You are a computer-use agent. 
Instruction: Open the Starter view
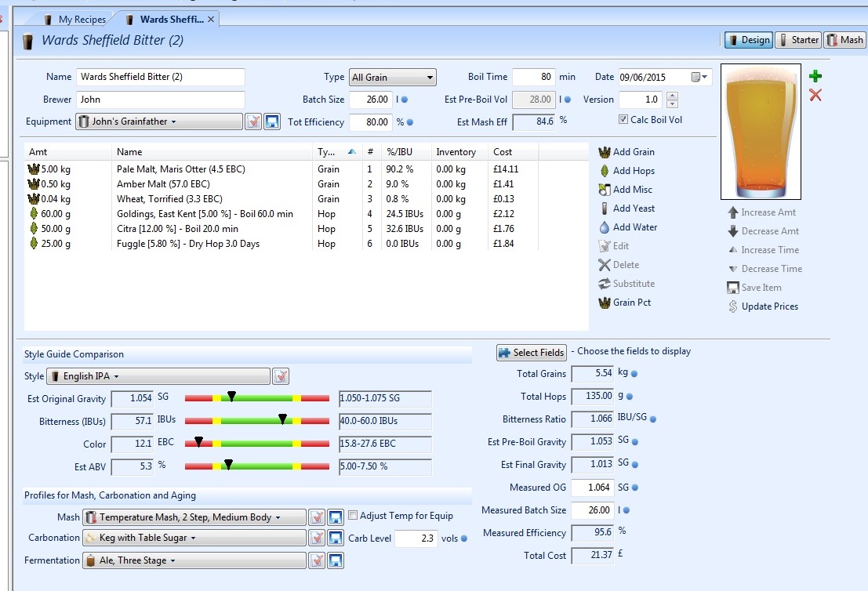pyautogui.click(x=797, y=40)
